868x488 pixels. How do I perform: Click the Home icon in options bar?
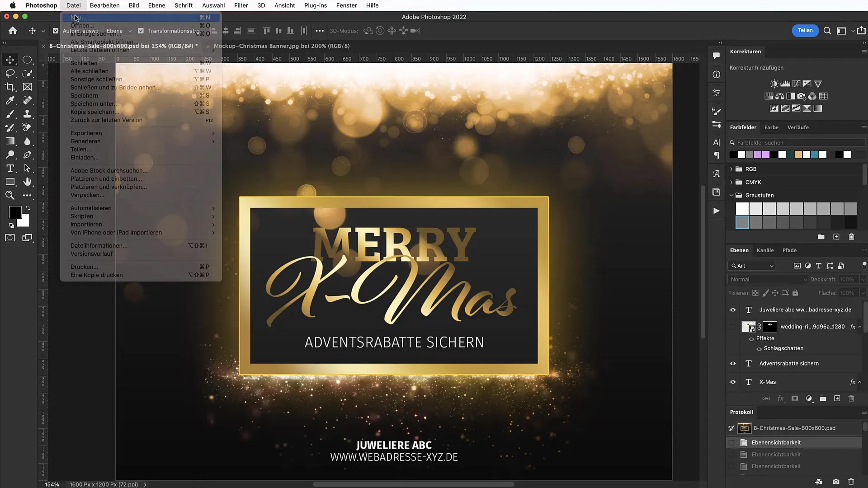click(13, 31)
